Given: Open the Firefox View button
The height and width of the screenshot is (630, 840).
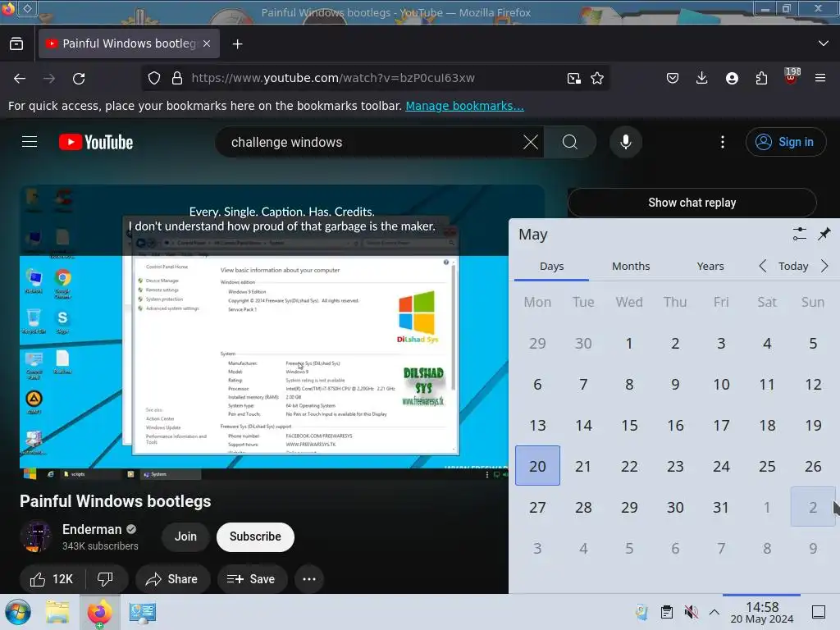Looking at the screenshot, I should [16, 43].
